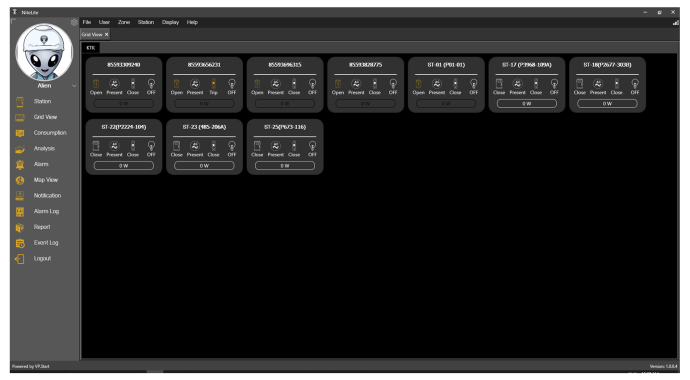
Task: Open the Alarm bell icon in sidebar
Action: (x=20, y=164)
